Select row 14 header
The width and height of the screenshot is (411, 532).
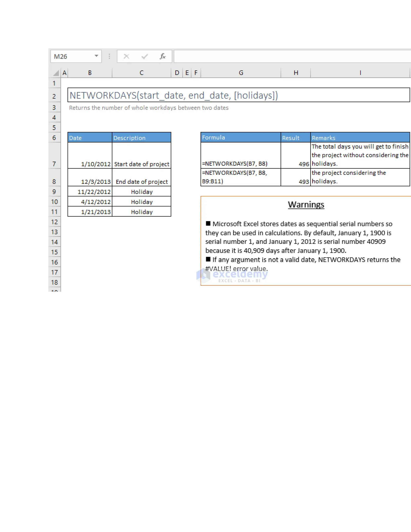point(54,242)
